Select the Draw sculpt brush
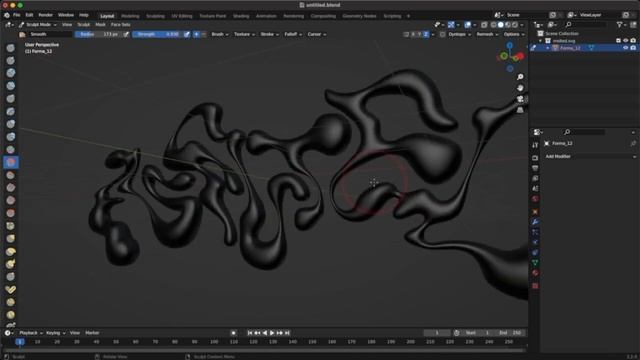This screenshot has height=360, width=640. pyautogui.click(x=11, y=48)
